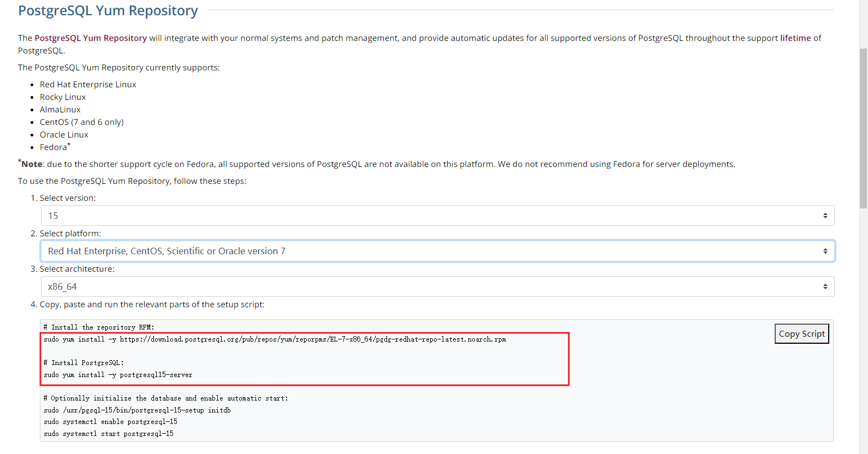Image resolution: width=868 pixels, height=454 pixels.
Task: Click the CentOS (7 and 6 only) item
Action: 82,122
